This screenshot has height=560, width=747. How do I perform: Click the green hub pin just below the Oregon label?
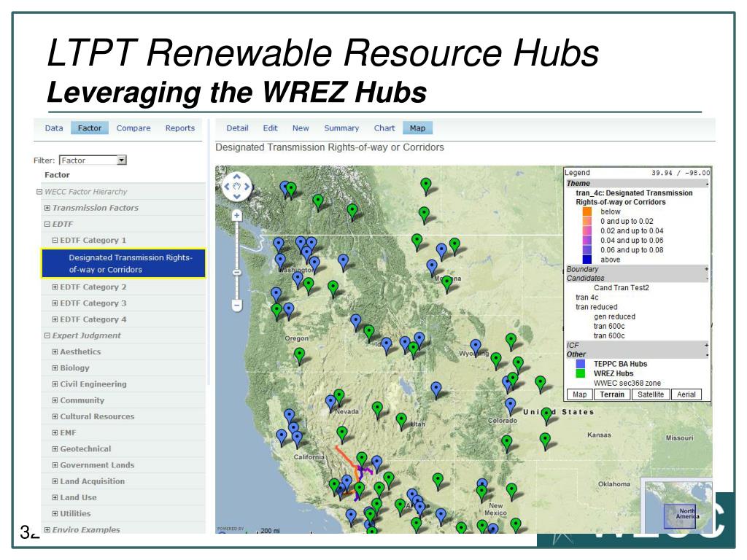coord(299,355)
